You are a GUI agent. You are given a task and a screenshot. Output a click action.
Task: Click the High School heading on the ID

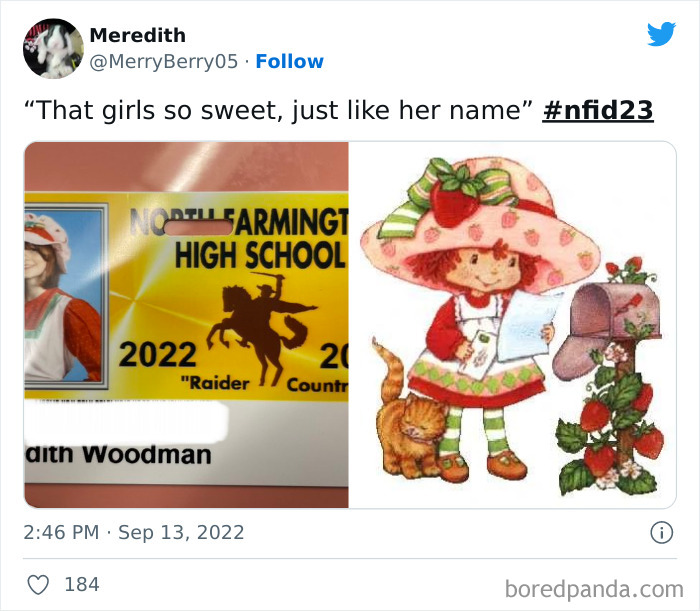click(260, 255)
